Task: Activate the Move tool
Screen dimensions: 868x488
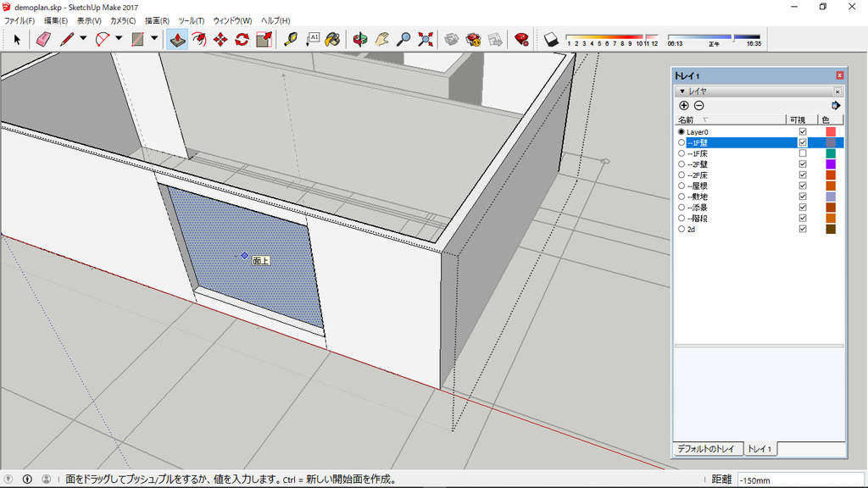Action: point(220,39)
